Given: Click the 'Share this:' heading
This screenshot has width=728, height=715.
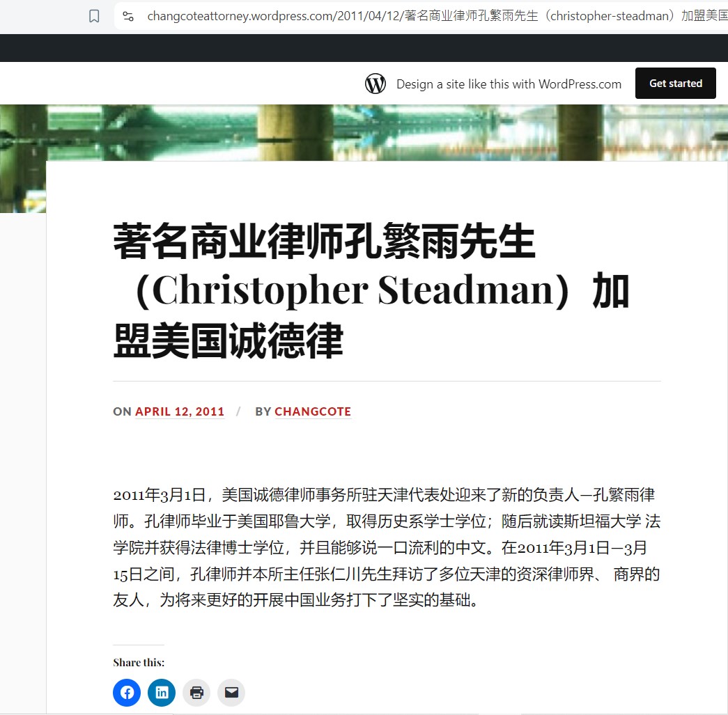Looking at the screenshot, I should point(139,662).
